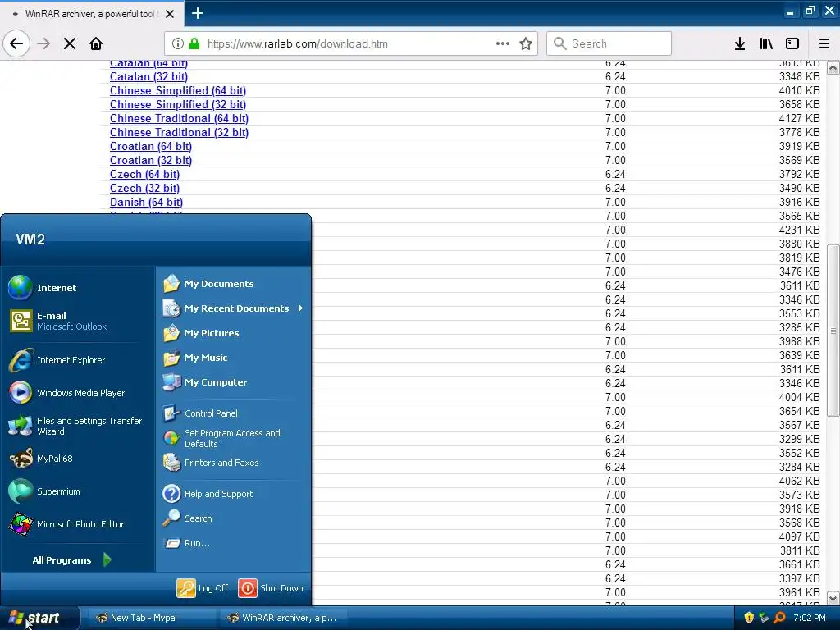Open Danish (64 bit) link

point(146,202)
